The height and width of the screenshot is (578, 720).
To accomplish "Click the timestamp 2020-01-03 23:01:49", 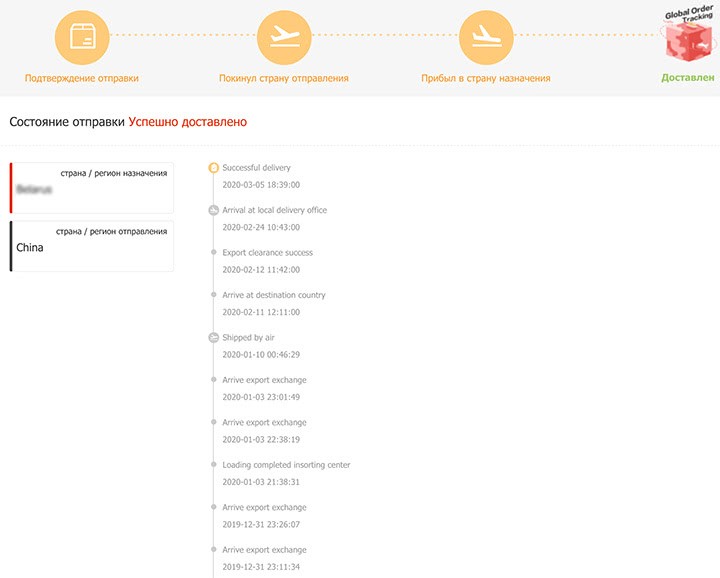I will click(x=261, y=397).
